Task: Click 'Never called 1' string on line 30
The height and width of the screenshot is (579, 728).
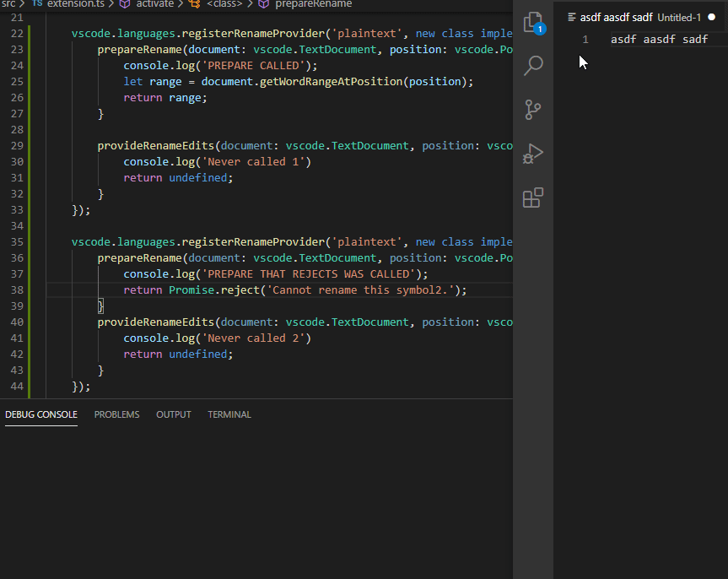Action: (x=253, y=162)
